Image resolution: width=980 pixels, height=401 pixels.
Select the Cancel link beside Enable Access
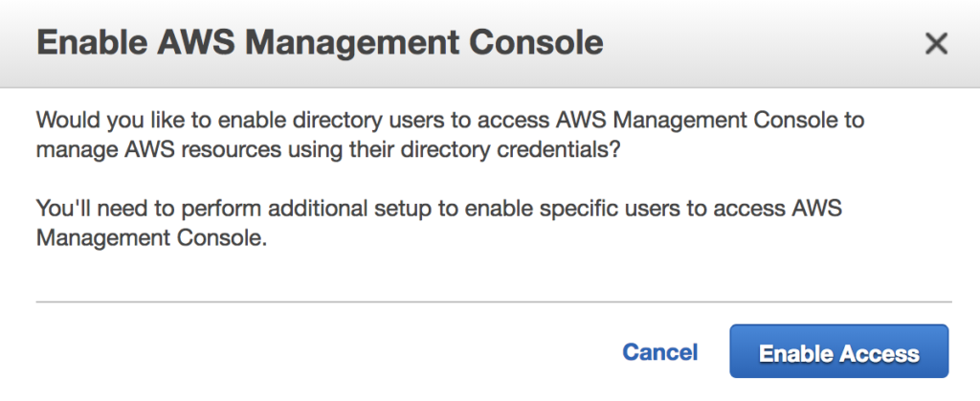(660, 352)
